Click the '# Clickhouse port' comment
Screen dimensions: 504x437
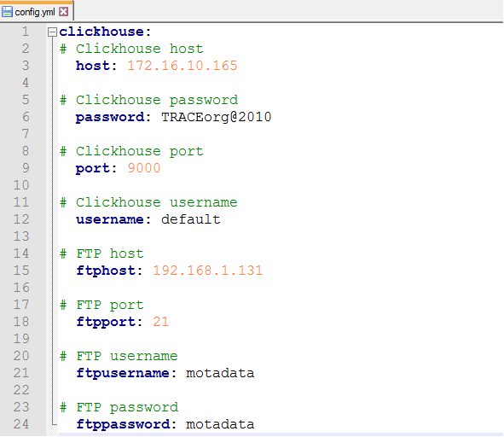click(x=132, y=151)
